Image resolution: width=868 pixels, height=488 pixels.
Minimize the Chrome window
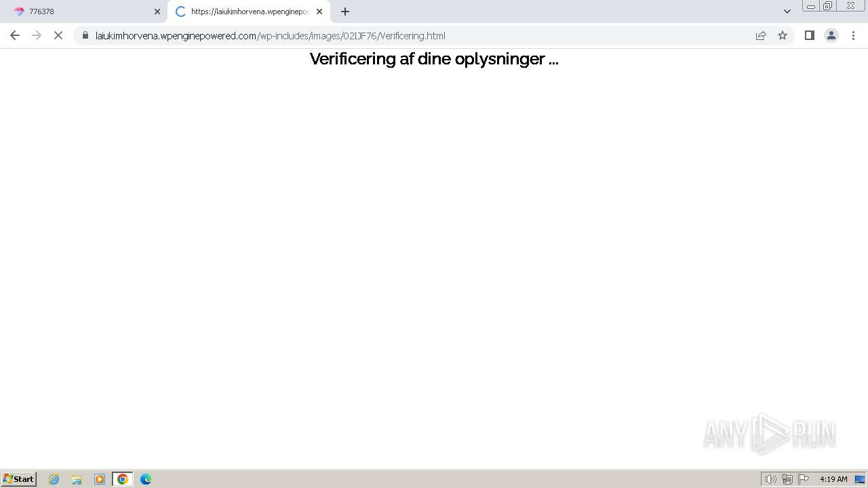click(x=811, y=6)
